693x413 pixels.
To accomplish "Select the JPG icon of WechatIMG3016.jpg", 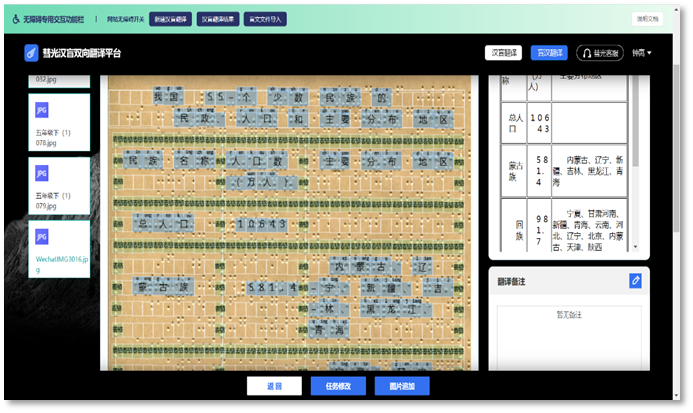I will pyautogui.click(x=42, y=236).
